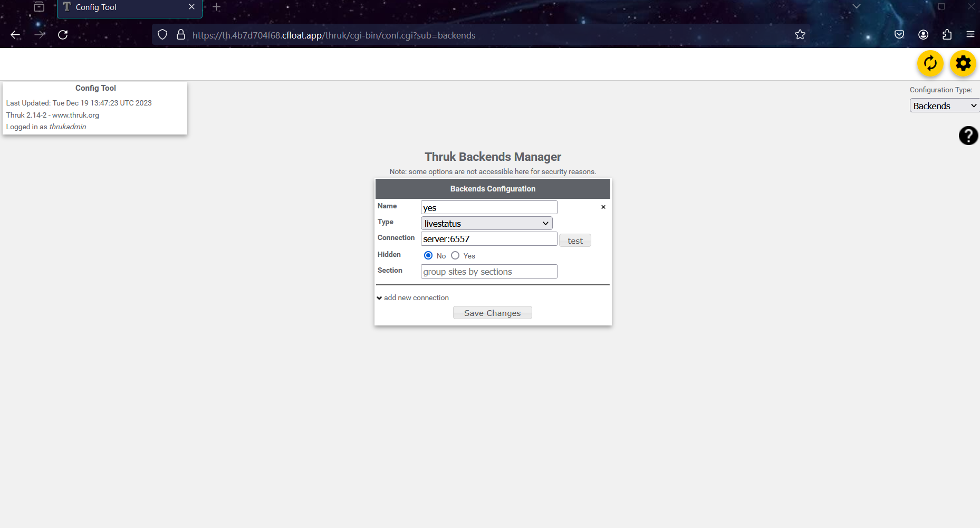The width and height of the screenshot is (980, 528).
Task: Open a new browser tab
Action: pos(216,7)
